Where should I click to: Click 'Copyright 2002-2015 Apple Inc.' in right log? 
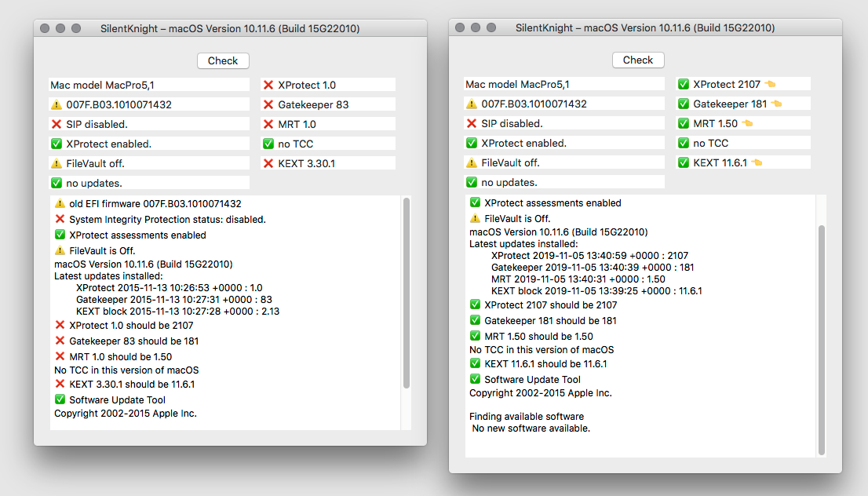pyautogui.click(x=541, y=393)
